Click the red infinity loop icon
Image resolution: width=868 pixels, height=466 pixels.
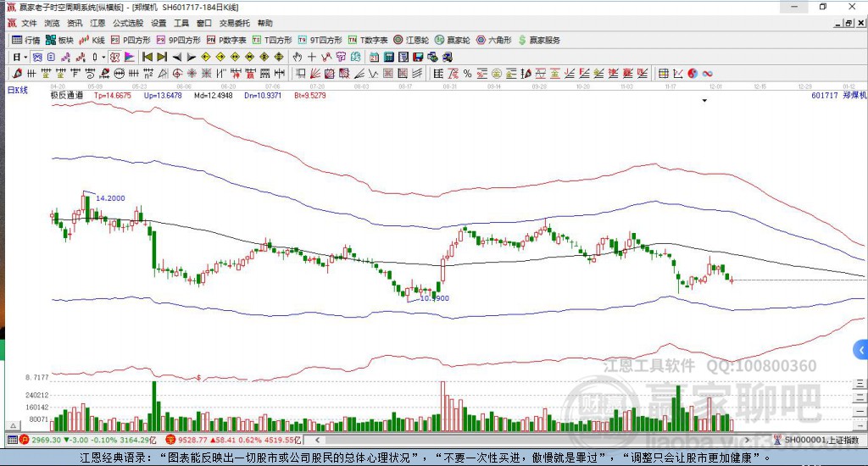[x=707, y=74]
